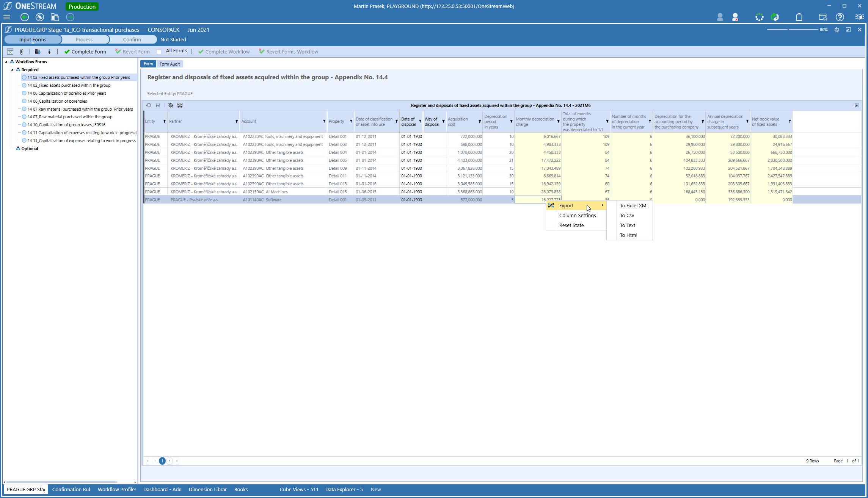Click the attachment paperclip icon
868x498 pixels.
click(22, 52)
